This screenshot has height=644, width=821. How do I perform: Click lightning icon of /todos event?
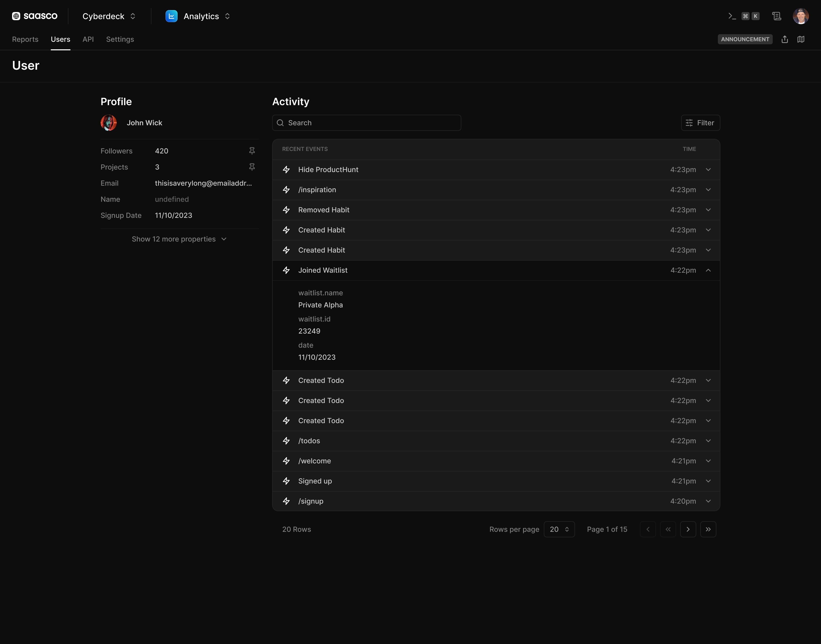(x=286, y=441)
